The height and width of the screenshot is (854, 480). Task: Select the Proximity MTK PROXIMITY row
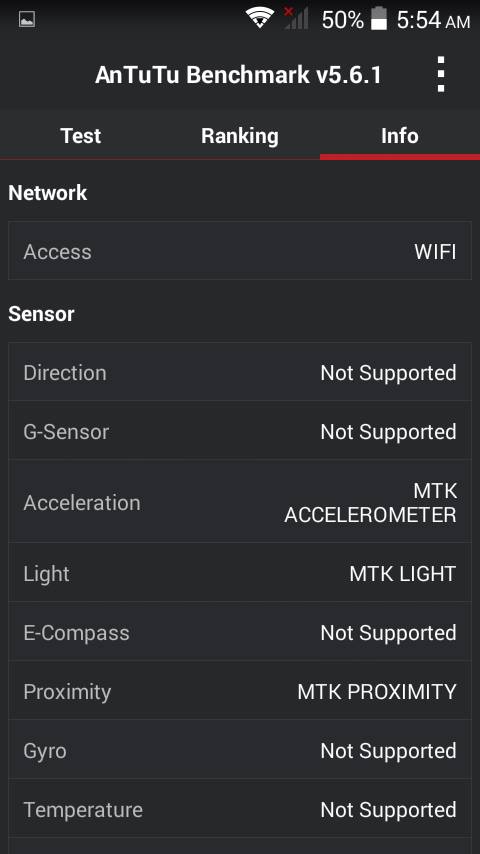240,691
